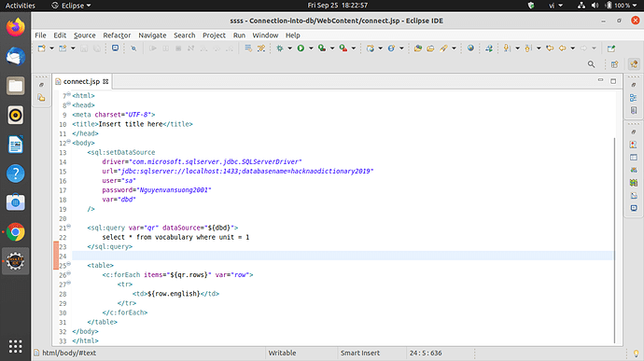Expand the External Tools dropdown arrow
The height and width of the screenshot is (361, 644).
(354, 49)
